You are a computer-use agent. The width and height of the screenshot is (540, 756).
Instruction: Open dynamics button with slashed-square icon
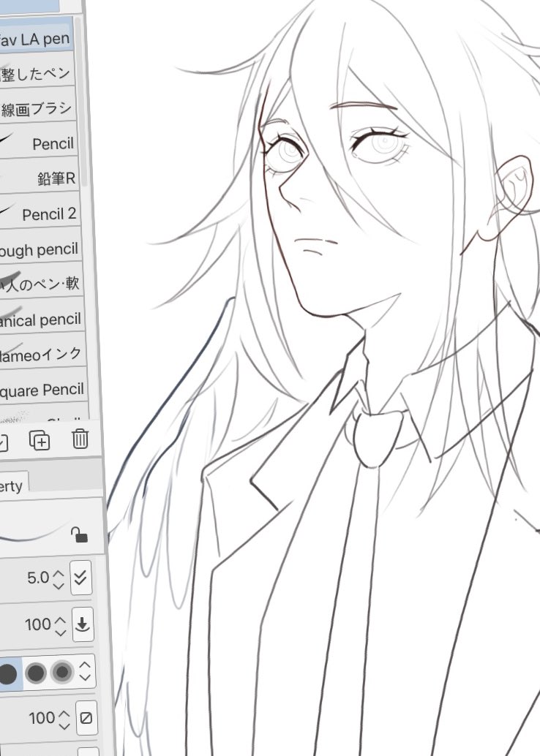click(x=86, y=718)
